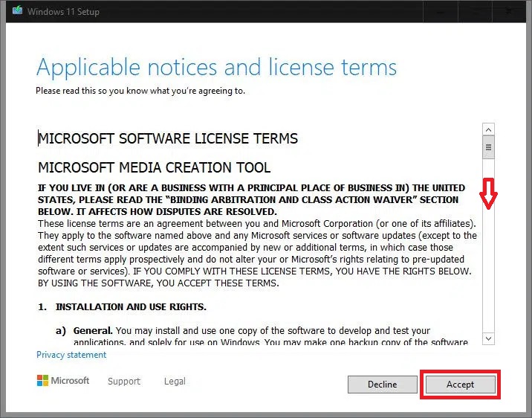Image resolution: width=532 pixels, height=418 pixels.
Task: Click the scrollbar up arrow
Action: pos(488,129)
